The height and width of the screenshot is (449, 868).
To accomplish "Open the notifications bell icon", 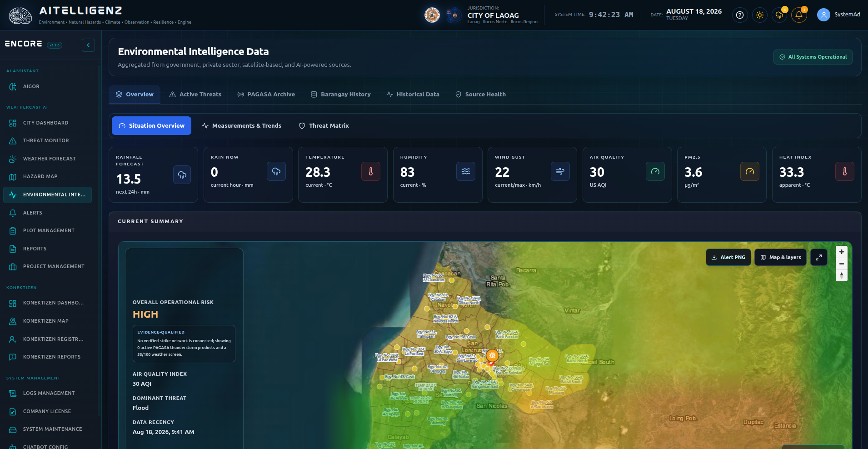I will [x=799, y=15].
